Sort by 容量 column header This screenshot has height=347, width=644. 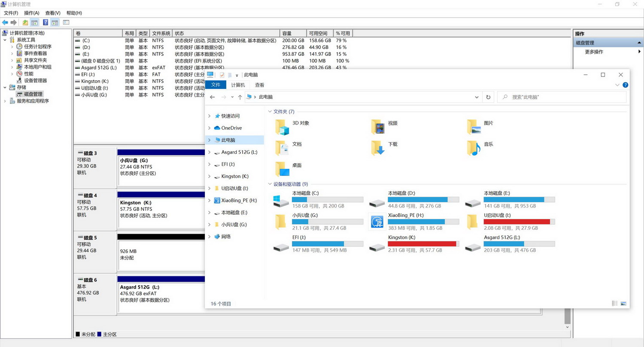[294, 33]
